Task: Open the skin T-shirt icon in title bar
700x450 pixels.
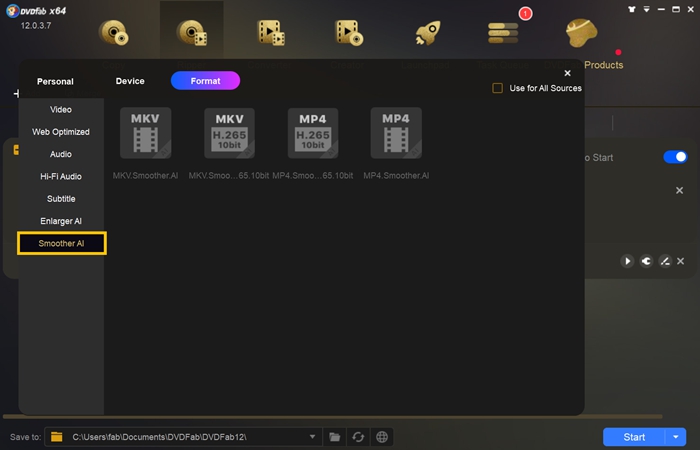Action: pyautogui.click(x=632, y=9)
